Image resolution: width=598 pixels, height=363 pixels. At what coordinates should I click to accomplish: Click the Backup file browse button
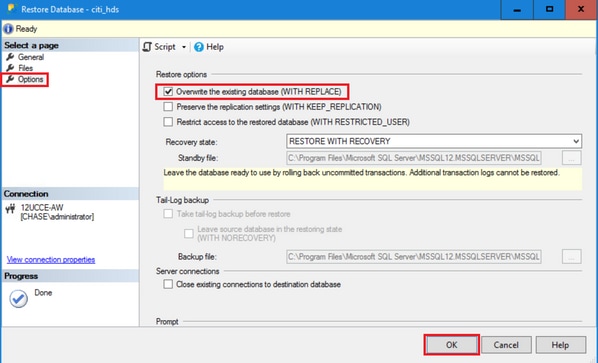(572, 257)
